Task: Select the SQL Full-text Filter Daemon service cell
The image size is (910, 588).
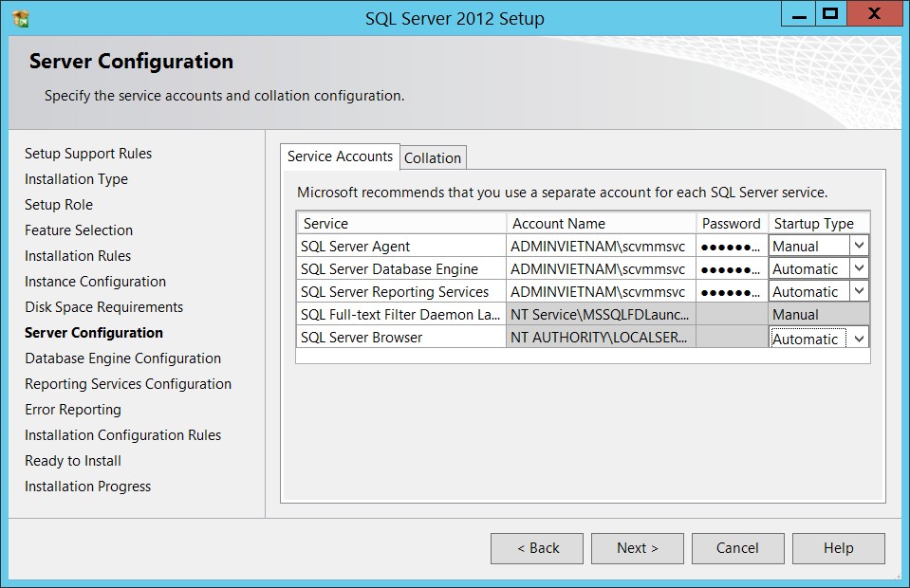Action: click(x=401, y=314)
